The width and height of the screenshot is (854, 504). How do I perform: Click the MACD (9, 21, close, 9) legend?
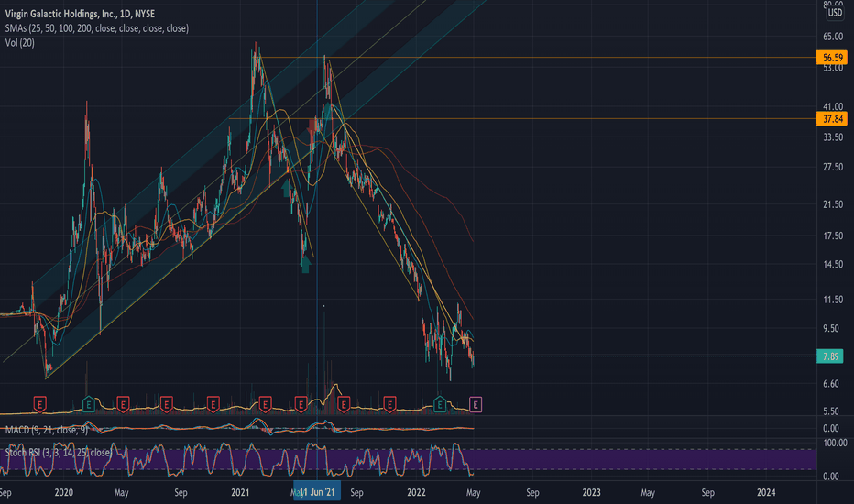[x=47, y=430]
